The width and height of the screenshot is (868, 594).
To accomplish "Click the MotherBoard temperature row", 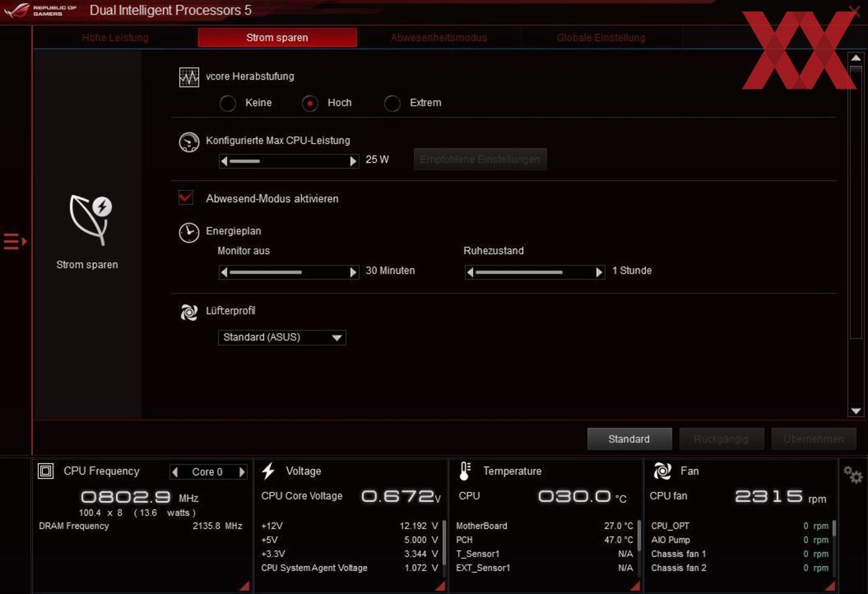I will point(544,526).
